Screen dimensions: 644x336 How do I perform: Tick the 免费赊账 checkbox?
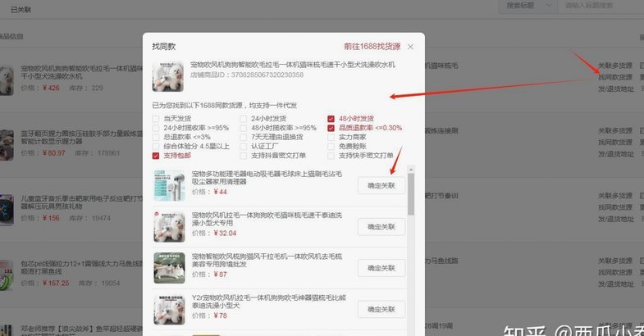(331, 147)
